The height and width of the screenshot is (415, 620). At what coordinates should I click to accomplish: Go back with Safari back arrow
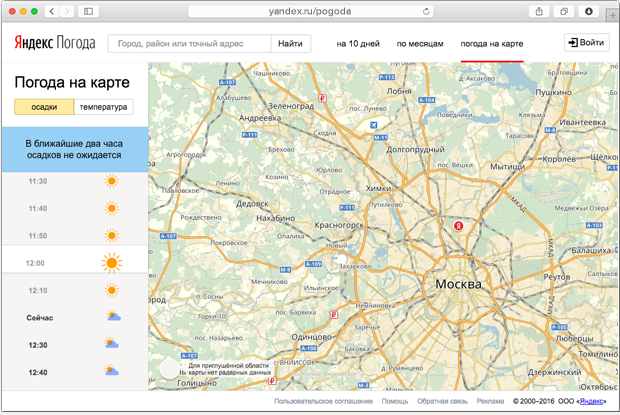52,11
